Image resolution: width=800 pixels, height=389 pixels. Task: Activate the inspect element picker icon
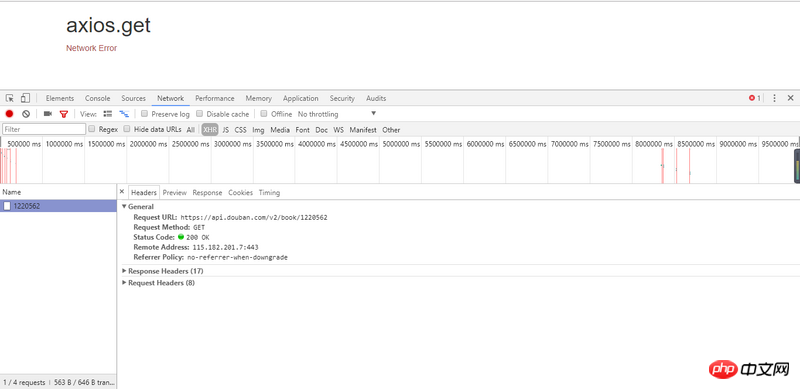pyautogui.click(x=10, y=98)
